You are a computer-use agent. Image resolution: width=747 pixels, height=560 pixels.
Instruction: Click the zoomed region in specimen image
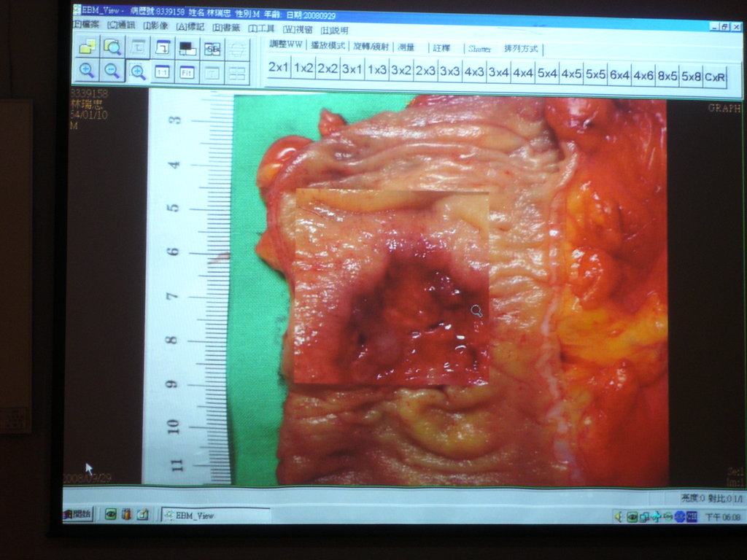392,287
